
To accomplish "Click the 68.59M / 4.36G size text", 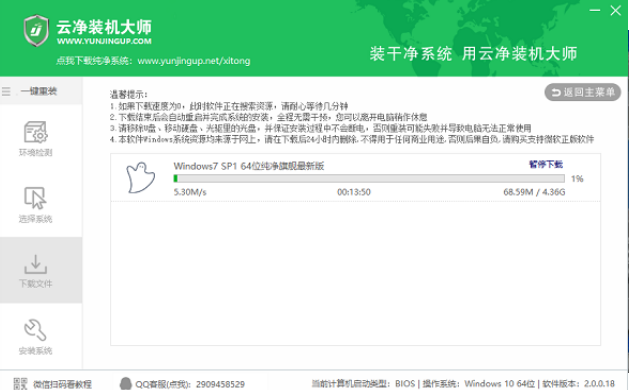I will (534, 192).
